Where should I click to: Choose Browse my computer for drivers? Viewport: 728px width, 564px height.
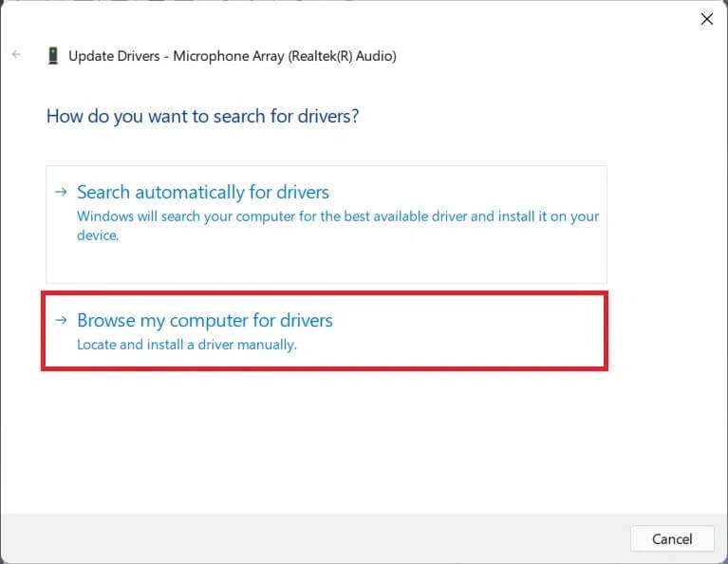click(325, 330)
